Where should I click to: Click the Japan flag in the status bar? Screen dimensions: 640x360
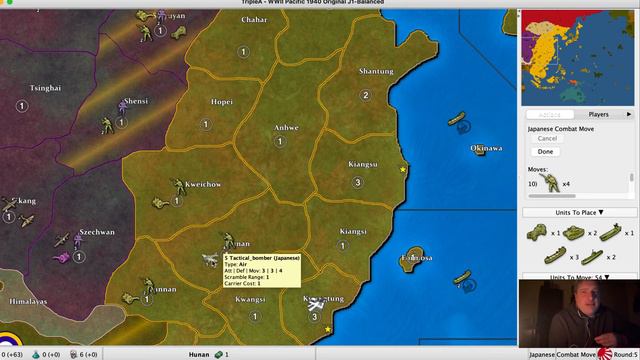pyautogui.click(x=604, y=354)
